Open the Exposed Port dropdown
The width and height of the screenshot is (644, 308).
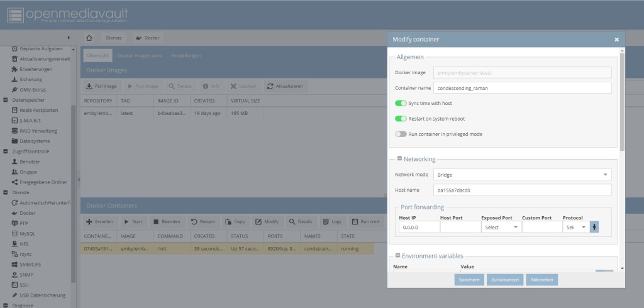[x=516, y=227]
